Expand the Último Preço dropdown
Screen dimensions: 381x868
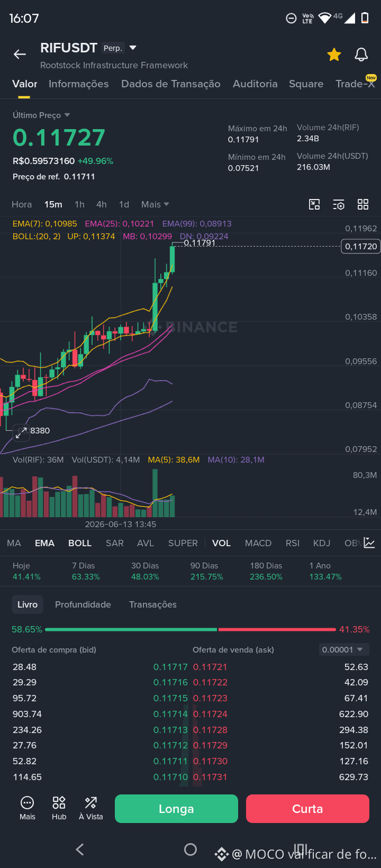pyautogui.click(x=41, y=115)
